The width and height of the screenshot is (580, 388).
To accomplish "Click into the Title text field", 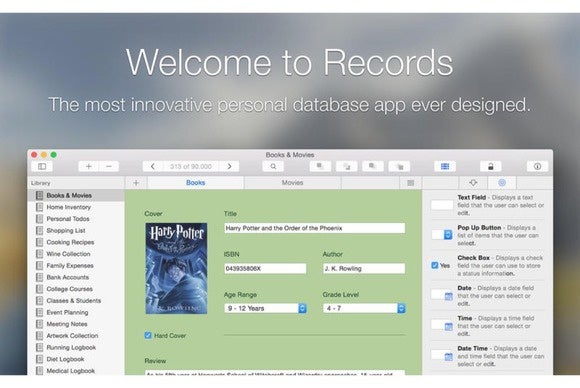I will (x=314, y=228).
